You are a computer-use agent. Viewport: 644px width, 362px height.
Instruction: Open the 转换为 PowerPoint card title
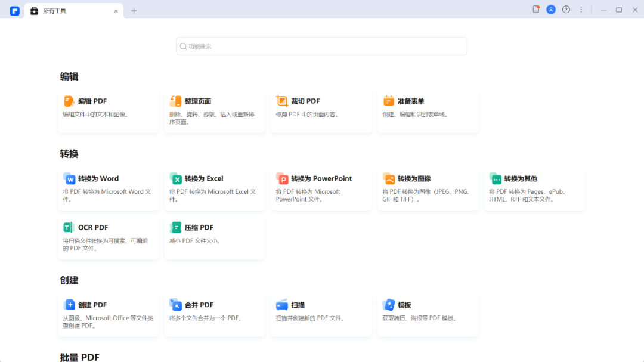321,178
